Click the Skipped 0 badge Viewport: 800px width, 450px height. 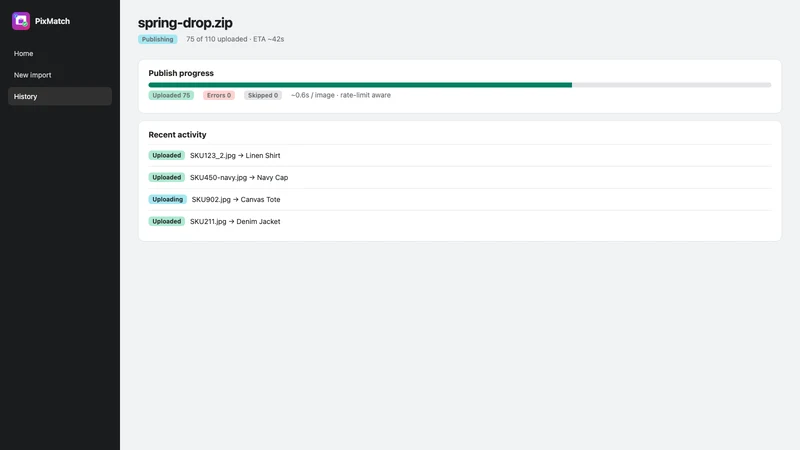pyautogui.click(x=263, y=95)
